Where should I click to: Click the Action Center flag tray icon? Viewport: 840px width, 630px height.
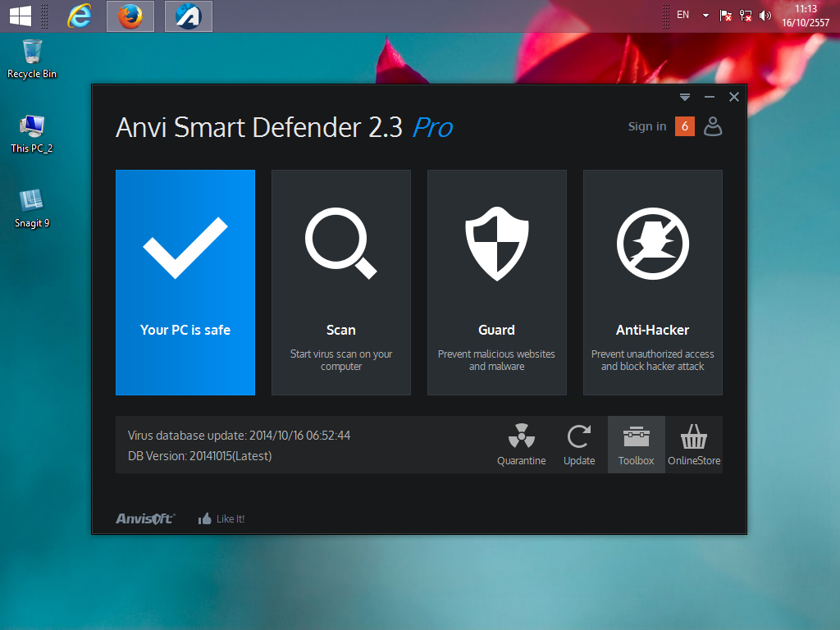coord(725,16)
